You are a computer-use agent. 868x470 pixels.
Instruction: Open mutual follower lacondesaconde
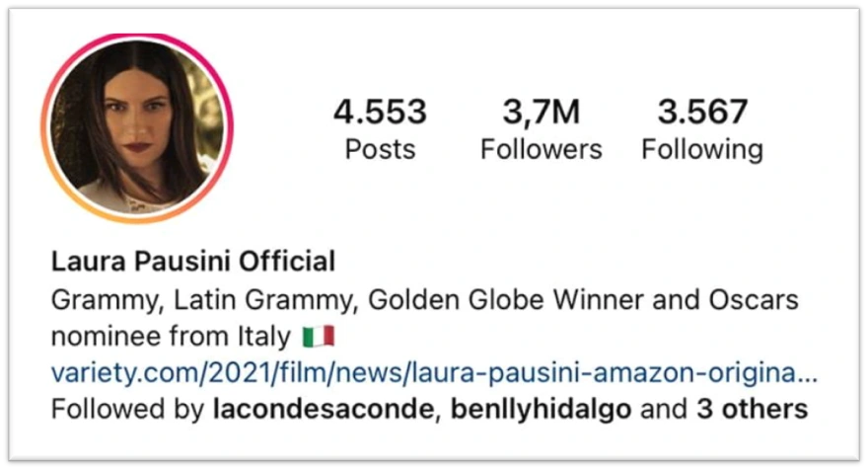coord(324,409)
